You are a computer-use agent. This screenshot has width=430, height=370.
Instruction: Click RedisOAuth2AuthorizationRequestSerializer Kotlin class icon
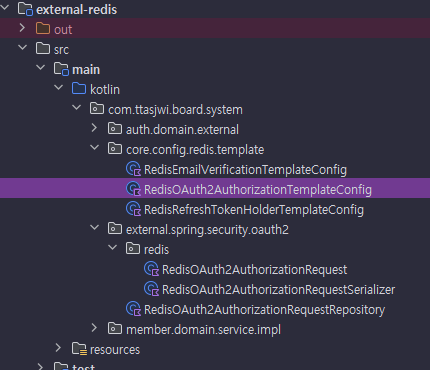coord(151,289)
